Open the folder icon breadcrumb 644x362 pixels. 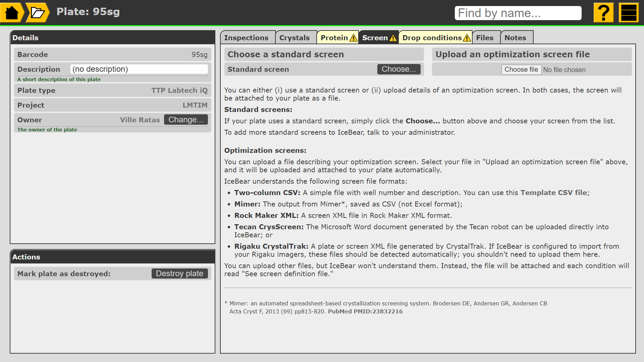[38, 13]
